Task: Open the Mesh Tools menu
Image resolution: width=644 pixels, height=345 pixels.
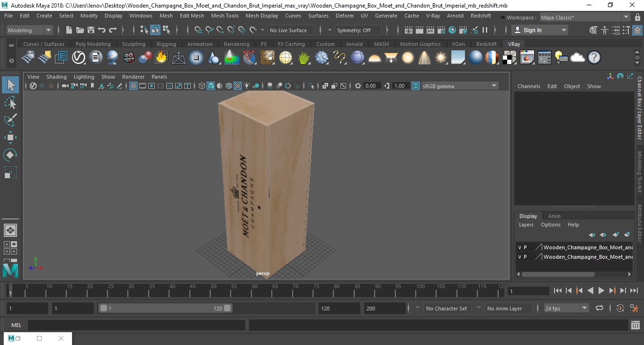Action: [224, 16]
